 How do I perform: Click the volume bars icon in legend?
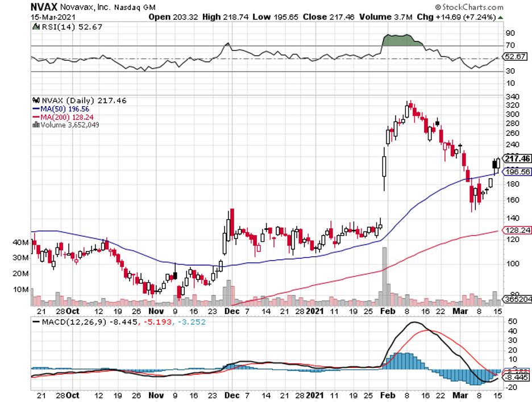pos(36,125)
